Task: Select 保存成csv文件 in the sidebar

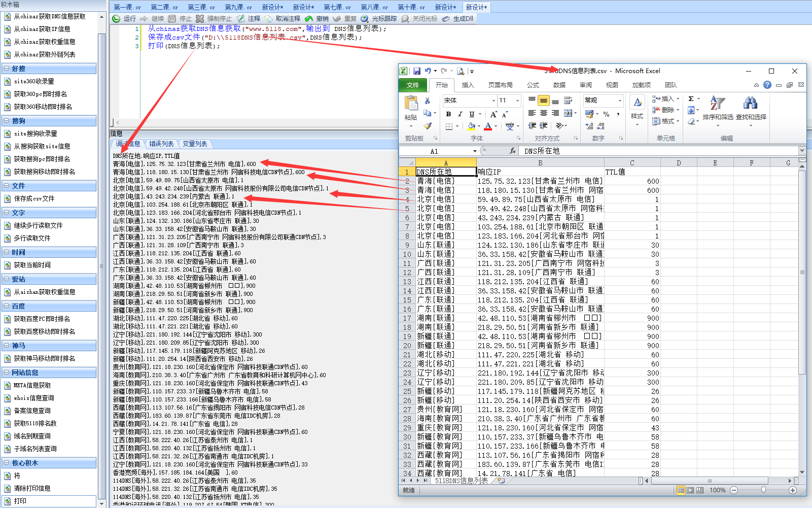Action: [x=34, y=199]
